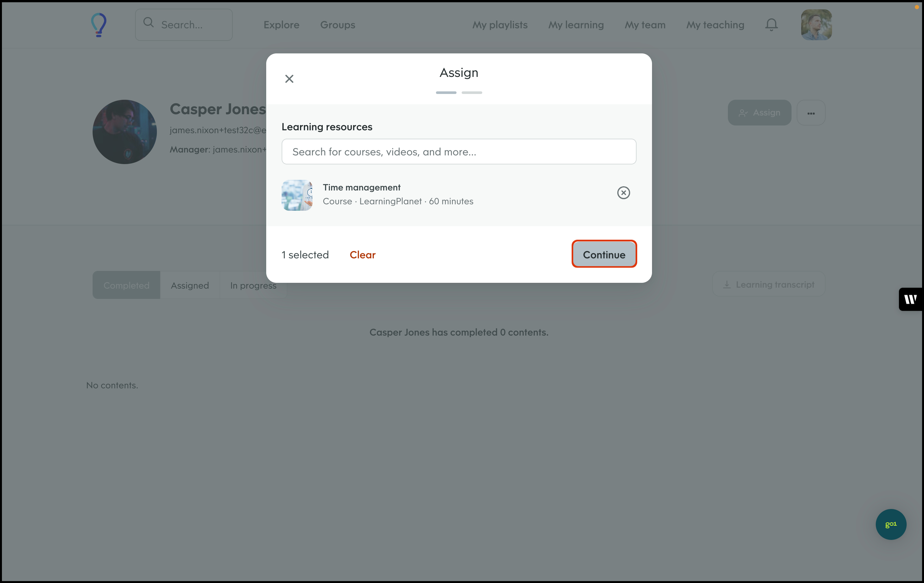924x583 pixels.
Task: Click the '1 selected' text
Action: (x=305, y=254)
